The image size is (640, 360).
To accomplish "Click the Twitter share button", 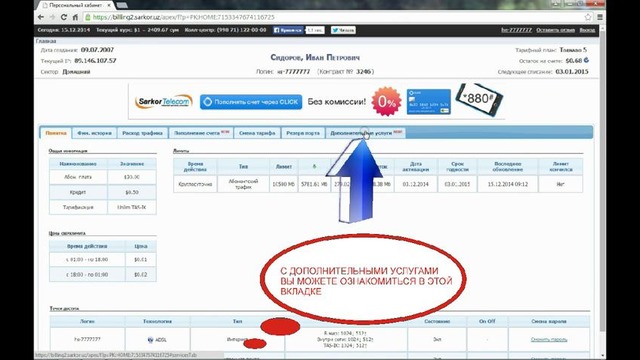I will coord(343,30).
